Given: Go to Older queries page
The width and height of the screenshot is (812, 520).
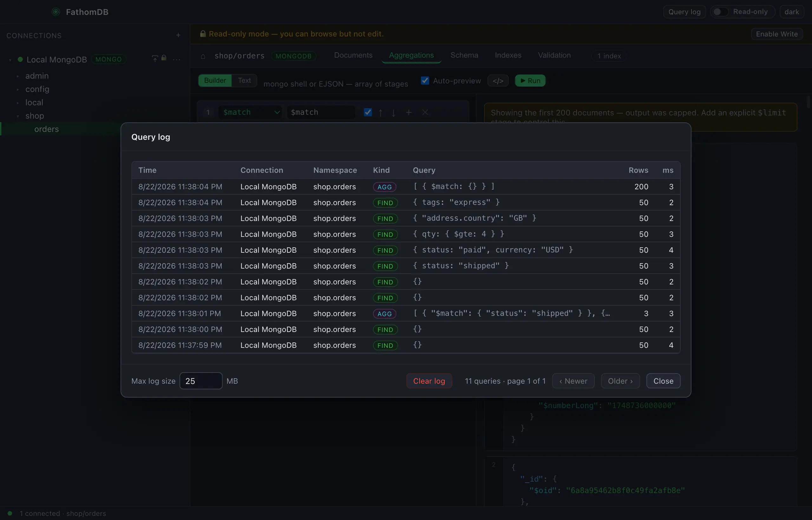Looking at the screenshot, I should coord(620,381).
